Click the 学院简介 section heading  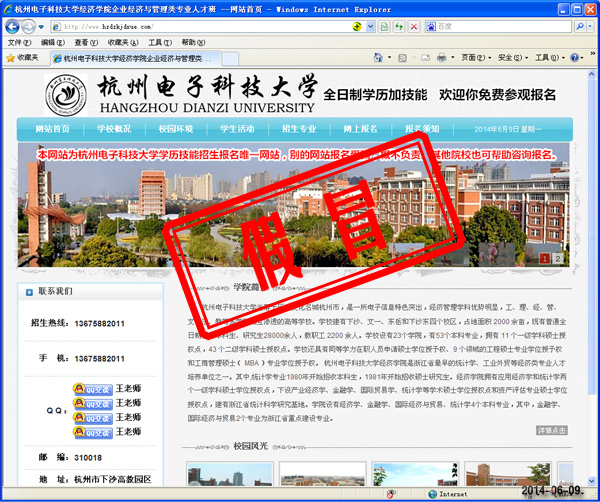click(250, 287)
